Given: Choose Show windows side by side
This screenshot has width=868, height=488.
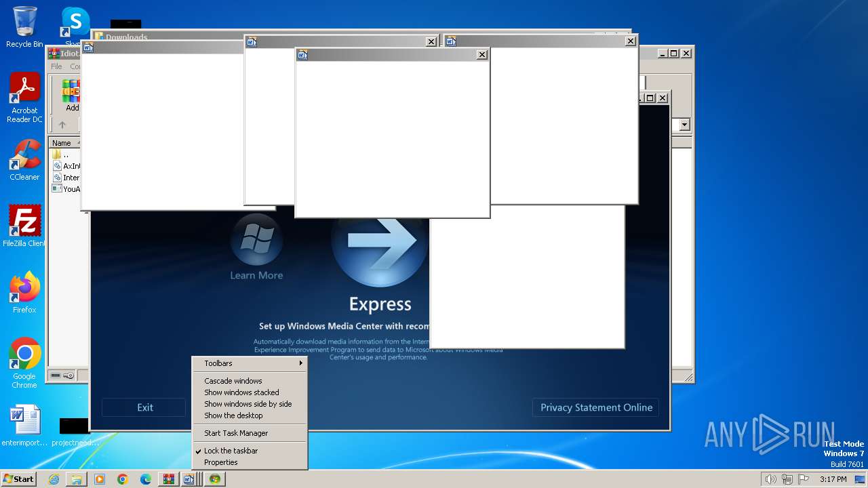Looking at the screenshot, I should (x=250, y=404).
